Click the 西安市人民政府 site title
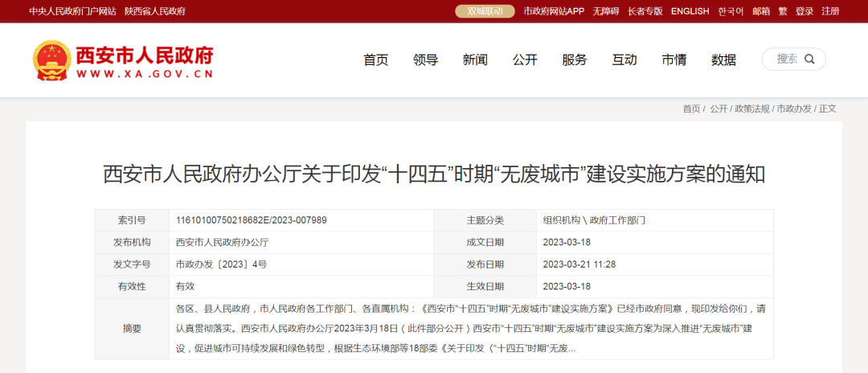This screenshot has width=868, height=373. [x=144, y=55]
